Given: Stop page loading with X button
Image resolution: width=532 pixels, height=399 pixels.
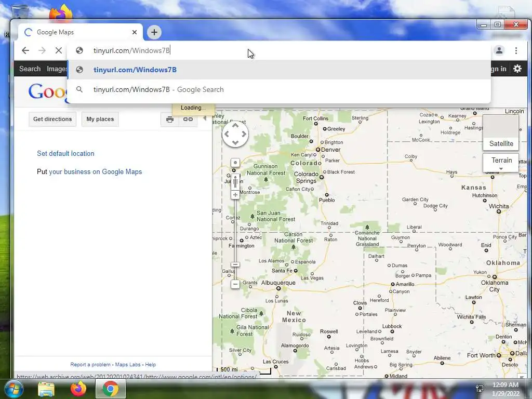Looking at the screenshot, I should point(58,50).
